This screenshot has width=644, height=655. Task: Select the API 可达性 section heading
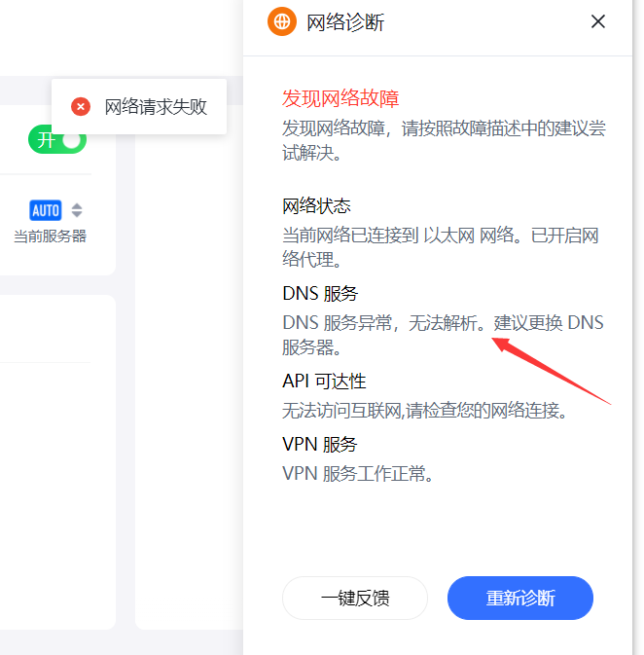coord(324,382)
